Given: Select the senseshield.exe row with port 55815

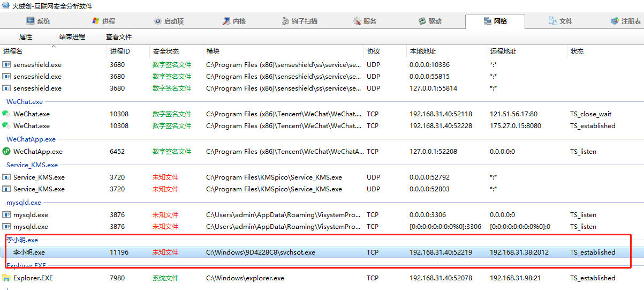Looking at the screenshot, I should [x=322, y=76].
